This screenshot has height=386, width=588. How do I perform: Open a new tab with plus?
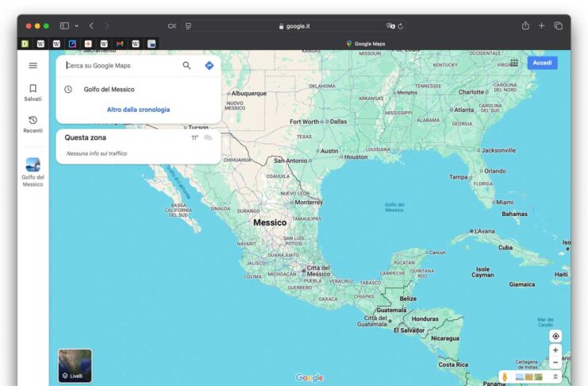541,25
